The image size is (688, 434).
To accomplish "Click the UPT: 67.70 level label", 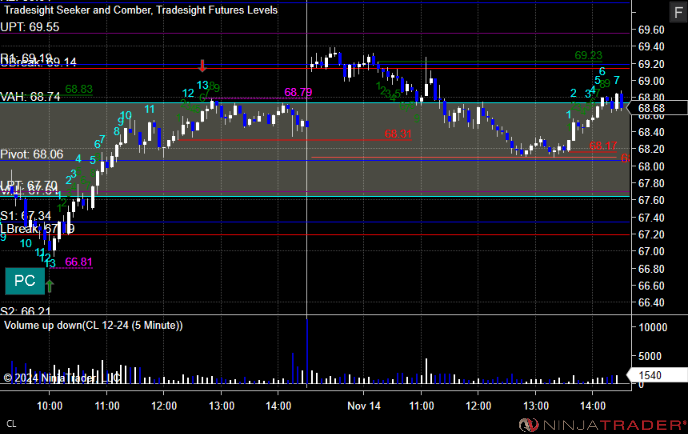I will pyautogui.click(x=29, y=186).
